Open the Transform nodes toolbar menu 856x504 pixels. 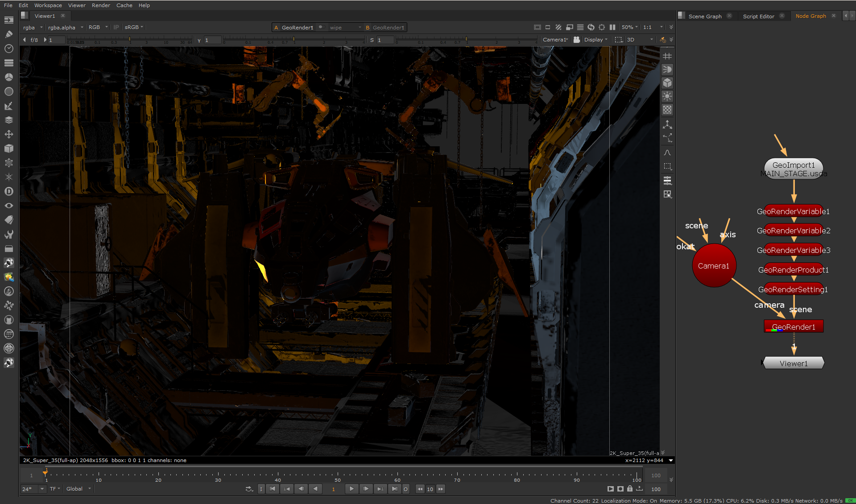9,134
